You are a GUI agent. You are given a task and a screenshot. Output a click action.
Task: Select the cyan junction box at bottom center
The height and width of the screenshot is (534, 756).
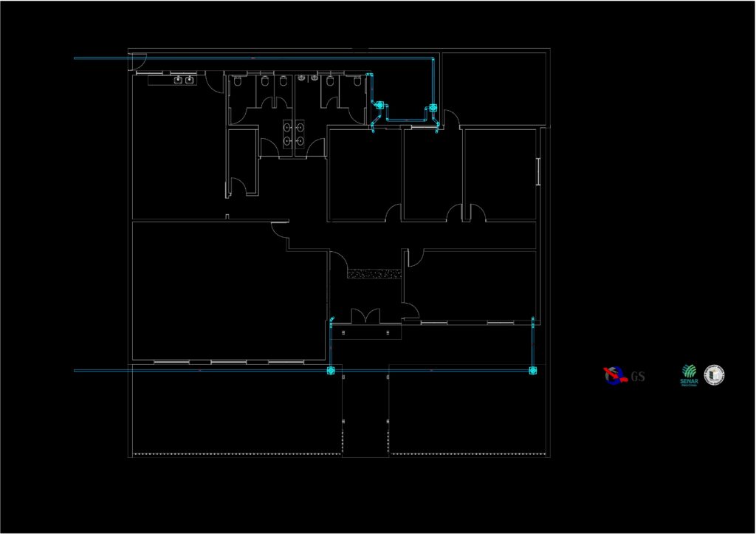(x=331, y=371)
